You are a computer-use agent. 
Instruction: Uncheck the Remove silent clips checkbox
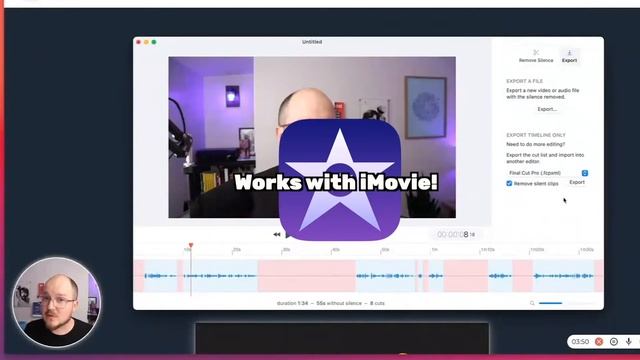(x=509, y=184)
